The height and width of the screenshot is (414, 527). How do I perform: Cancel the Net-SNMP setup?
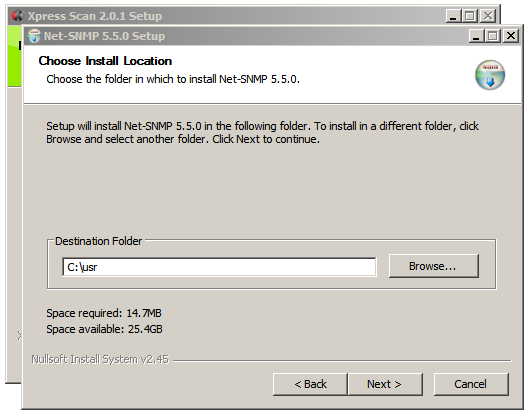click(471, 384)
